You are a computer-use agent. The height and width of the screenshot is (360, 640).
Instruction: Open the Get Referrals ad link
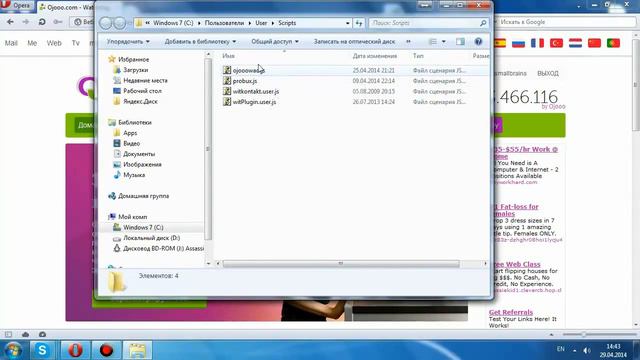pos(511,312)
